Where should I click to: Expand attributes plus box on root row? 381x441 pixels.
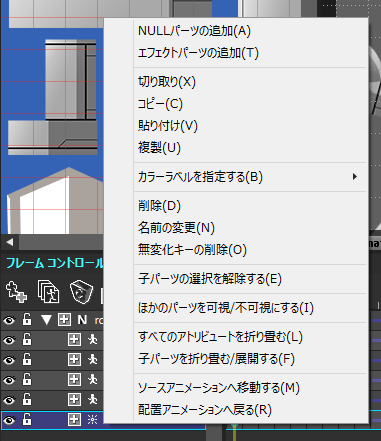[x=64, y=320]
